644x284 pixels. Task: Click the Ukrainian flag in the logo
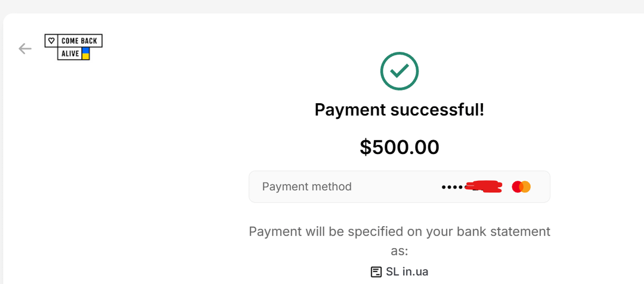pyautogui.click(x=85, y=54)
